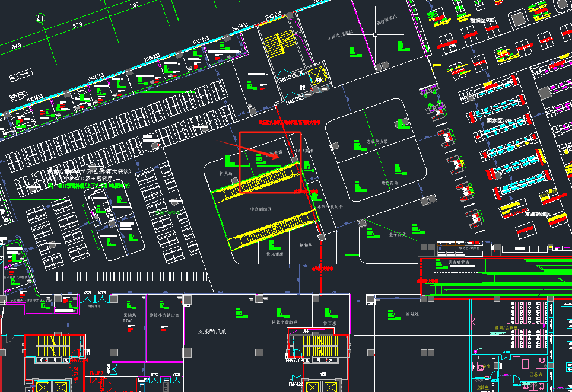Image resolution: width=572 pixels, height=392 pixels.
Task: Select the 8700 dimension text
Action: point(78,26)
